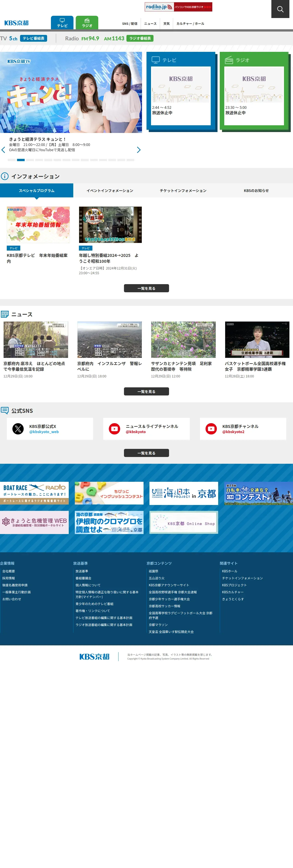
Task: Open 番組審議会 footer link
Action: click(x=83, y=578)
